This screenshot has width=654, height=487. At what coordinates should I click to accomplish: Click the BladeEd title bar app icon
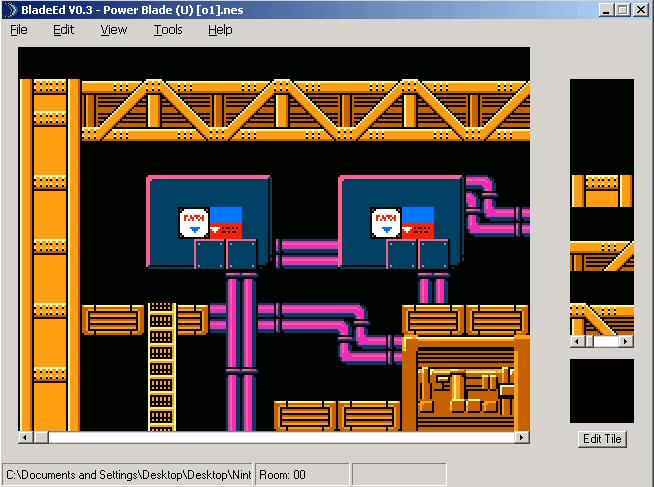[x=10, y=9]
